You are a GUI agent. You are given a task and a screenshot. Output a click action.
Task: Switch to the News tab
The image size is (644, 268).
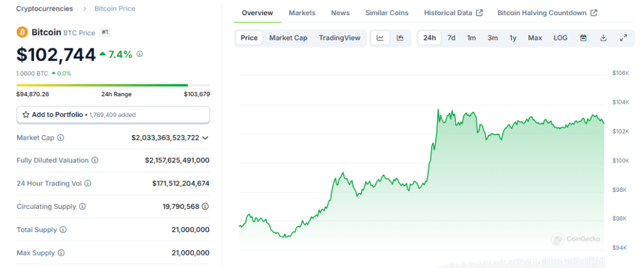(x=340, y=13)
